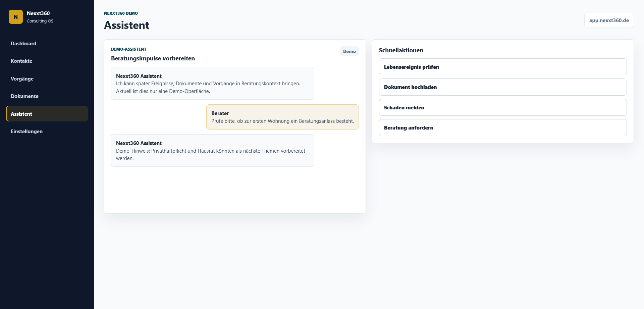644x309 pixels.
Task: Click the Assistent page heading
Action: [126, 25]
